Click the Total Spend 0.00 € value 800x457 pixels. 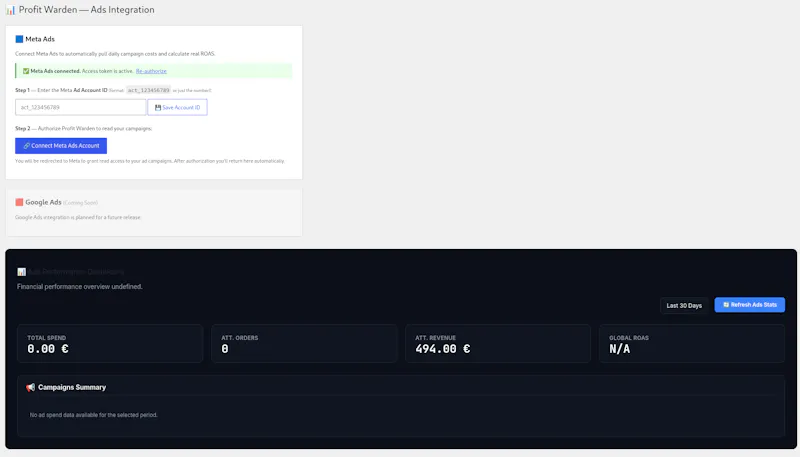coord(48,349)
